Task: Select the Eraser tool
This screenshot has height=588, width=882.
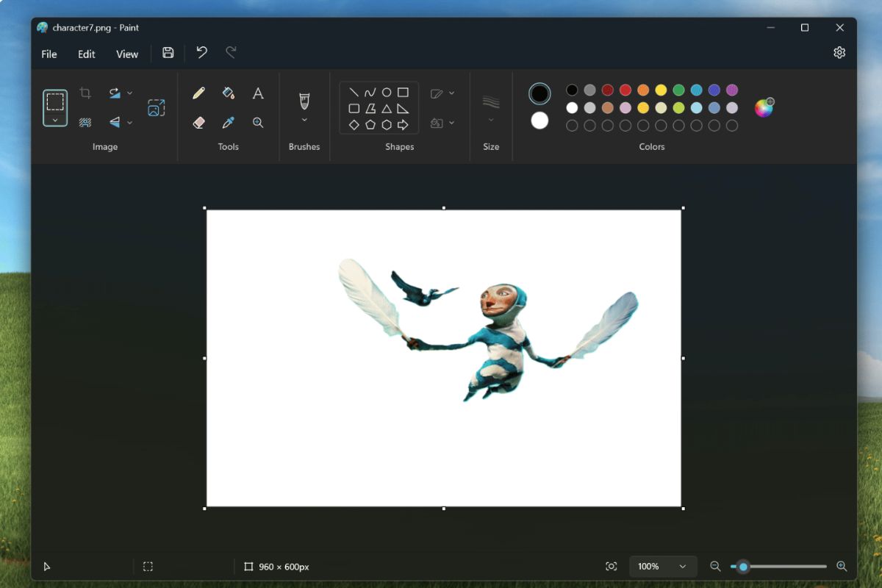Action: (x=198, y=123)
